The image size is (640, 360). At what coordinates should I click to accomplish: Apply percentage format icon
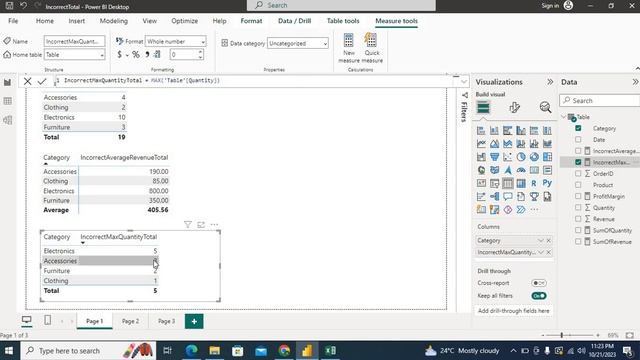[x=136, y=54]
